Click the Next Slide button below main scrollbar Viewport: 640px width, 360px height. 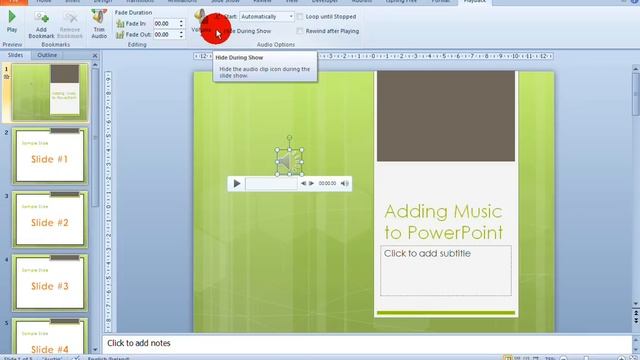click(636, 320)
